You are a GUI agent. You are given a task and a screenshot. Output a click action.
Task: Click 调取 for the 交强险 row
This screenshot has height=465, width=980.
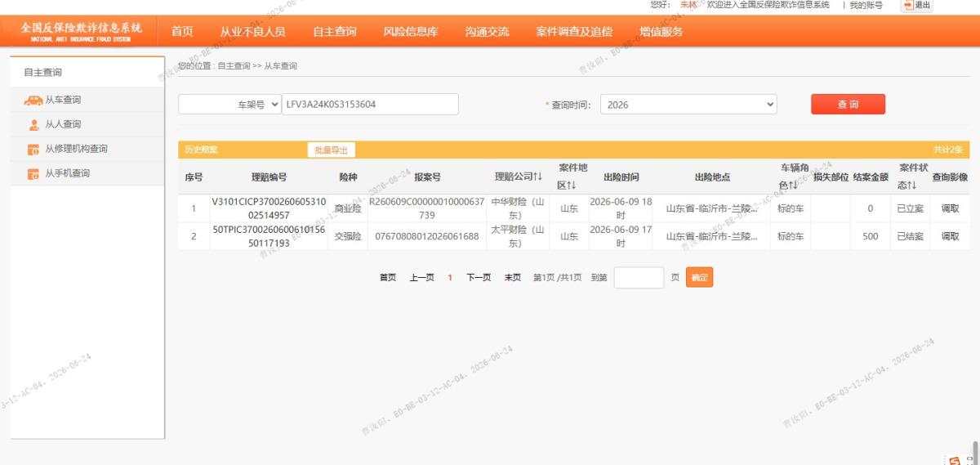tap(950, 236)
